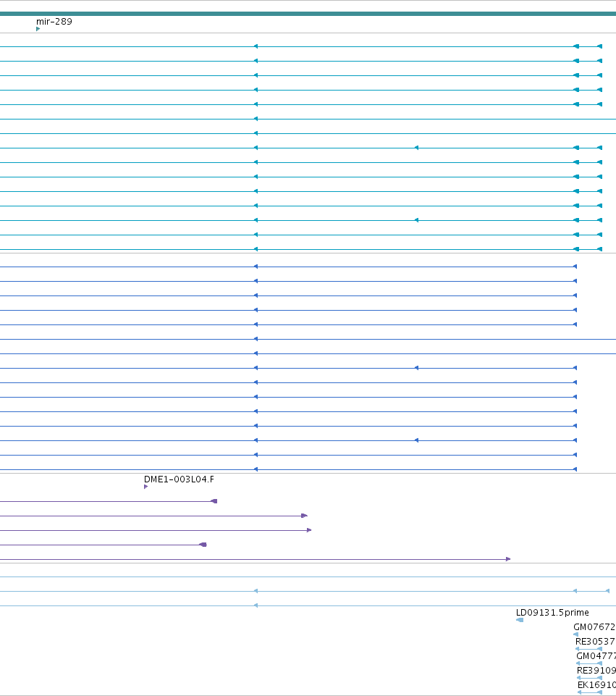Select the EK16910 feature label
Image resolution: width=616 pixels, height=696 pixels.
point(596,685)
